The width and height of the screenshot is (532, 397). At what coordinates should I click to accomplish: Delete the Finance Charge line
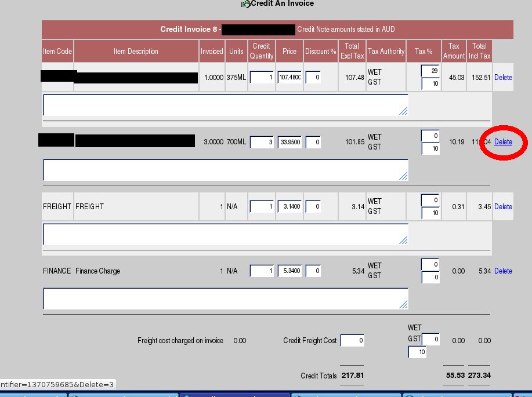[503, 271]
